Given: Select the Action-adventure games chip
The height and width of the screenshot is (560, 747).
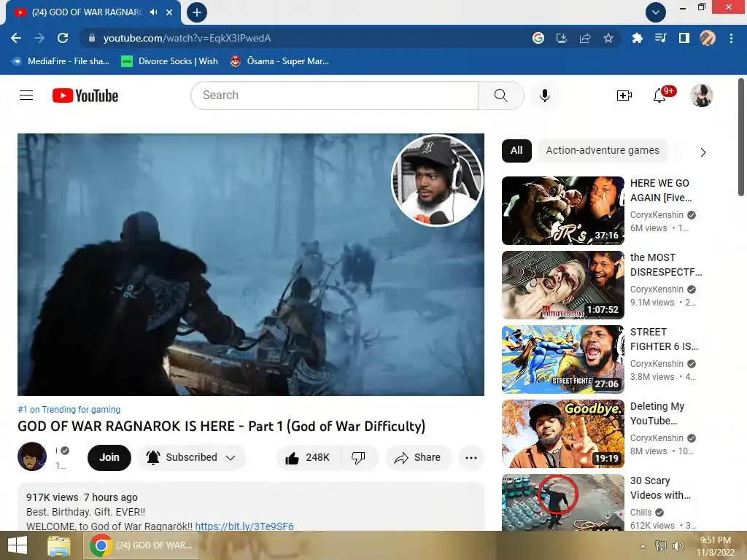Looking at the screenshot, I should click(x=603, y=150).
